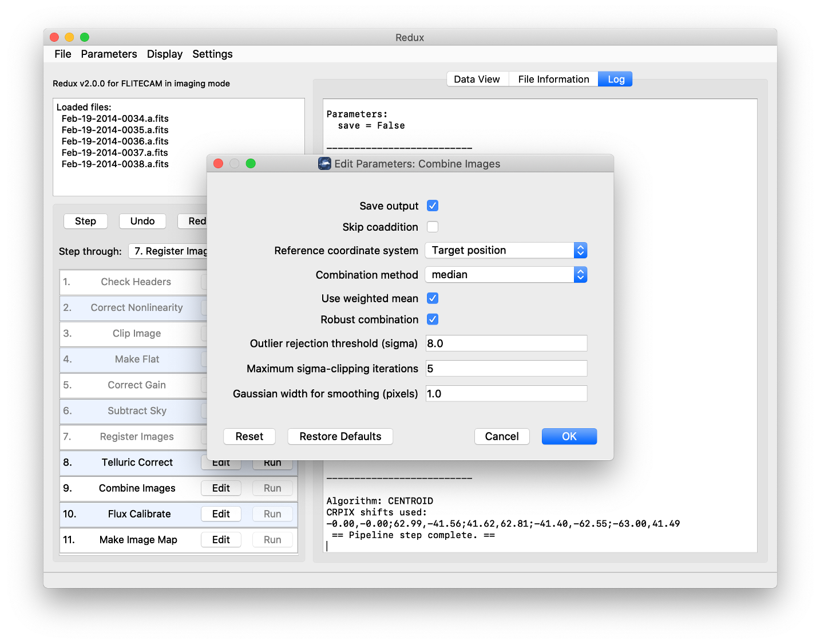Cancel the Edit Parameters dialog

[x=502, y=436]
